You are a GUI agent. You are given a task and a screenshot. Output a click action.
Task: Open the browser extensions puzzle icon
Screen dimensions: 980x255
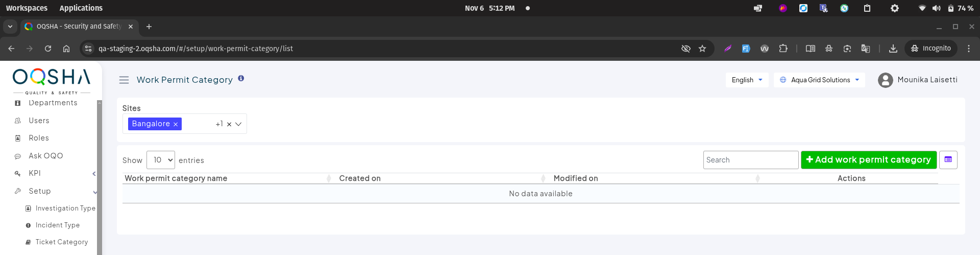coord(783,49)
